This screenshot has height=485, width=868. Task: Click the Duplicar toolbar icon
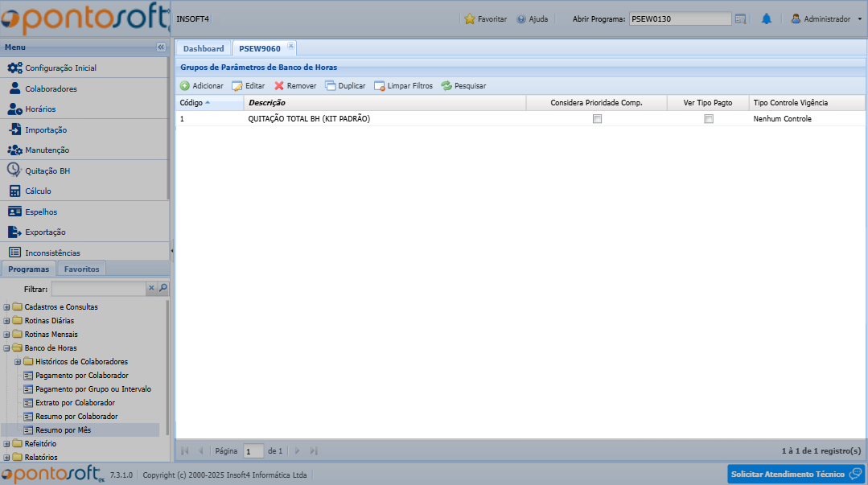pyautogui.click(x=331, y=86)
